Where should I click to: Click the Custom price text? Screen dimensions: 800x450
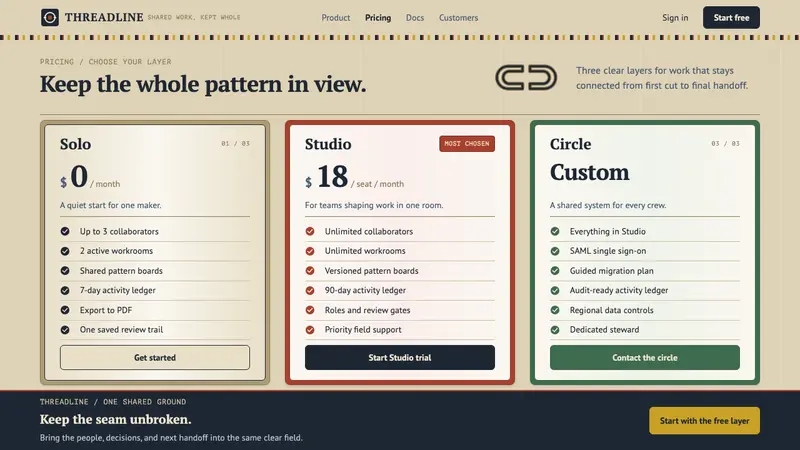coord(589,172)
